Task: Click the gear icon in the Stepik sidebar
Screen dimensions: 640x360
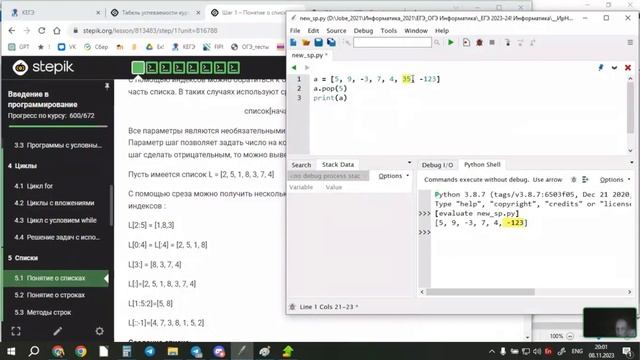Action: 100,331
